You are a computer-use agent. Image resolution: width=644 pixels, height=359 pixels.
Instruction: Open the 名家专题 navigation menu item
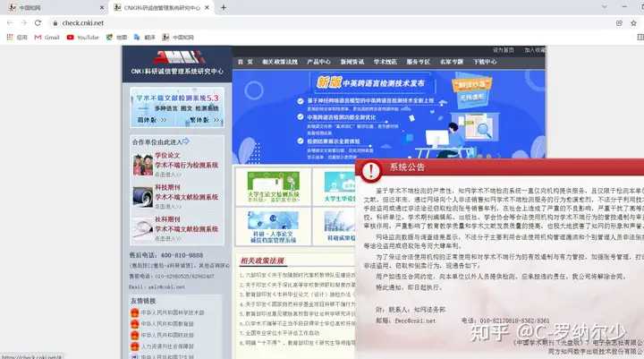click(452, 62)
